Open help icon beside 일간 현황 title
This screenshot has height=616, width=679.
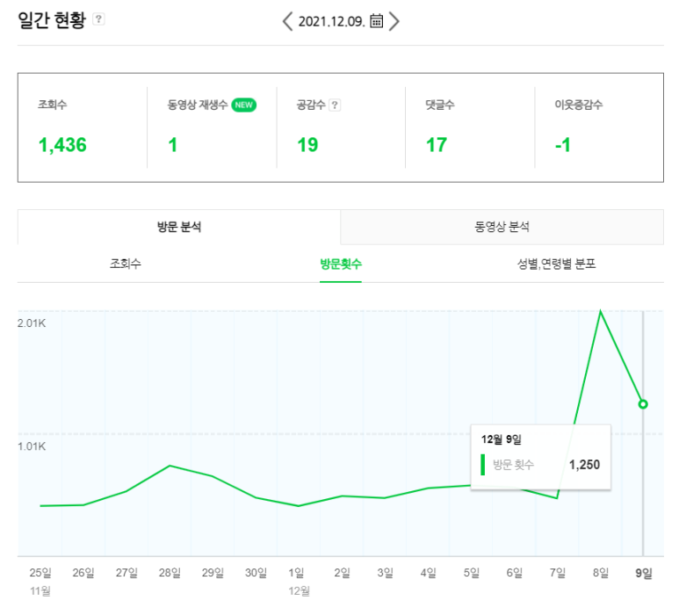(98, 19)
